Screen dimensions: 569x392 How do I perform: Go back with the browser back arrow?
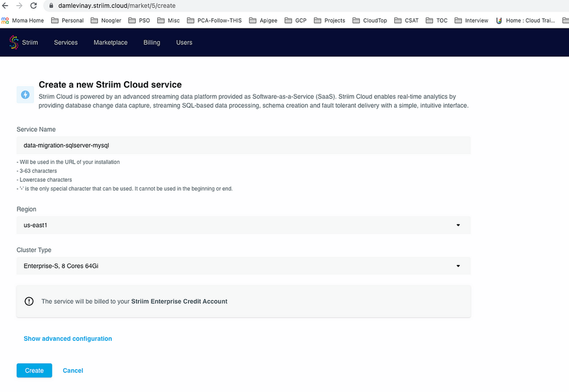pos(5,6)
